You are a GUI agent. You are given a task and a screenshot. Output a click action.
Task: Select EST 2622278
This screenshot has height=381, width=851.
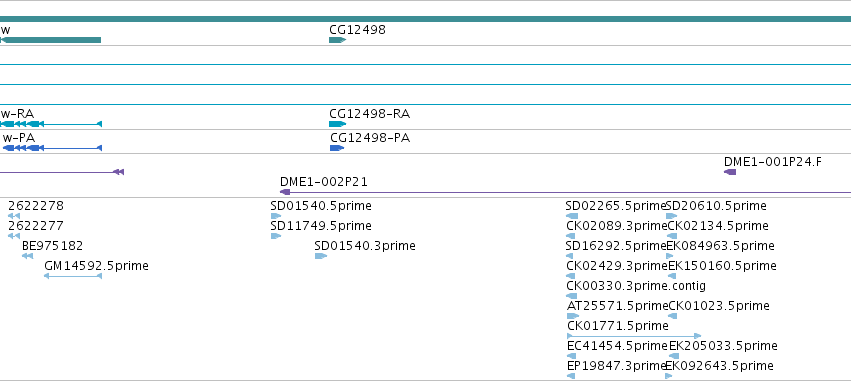pos(36,206)
